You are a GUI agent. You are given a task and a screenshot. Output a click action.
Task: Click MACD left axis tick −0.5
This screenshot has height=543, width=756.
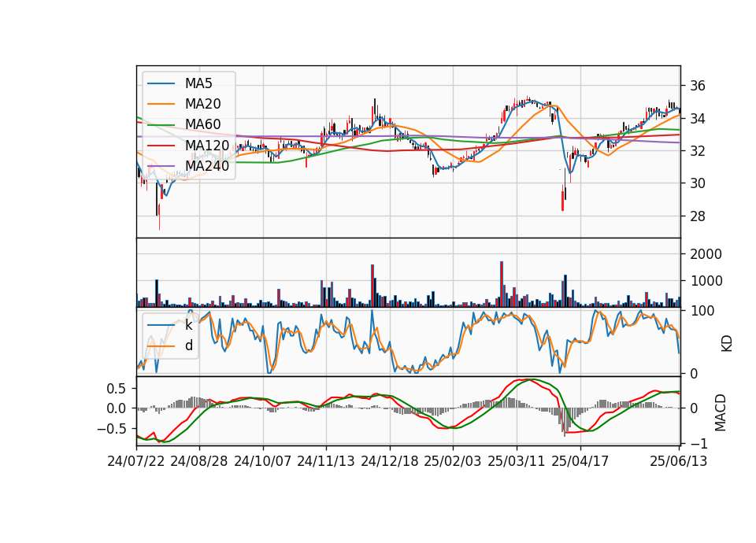pos(111,429)
